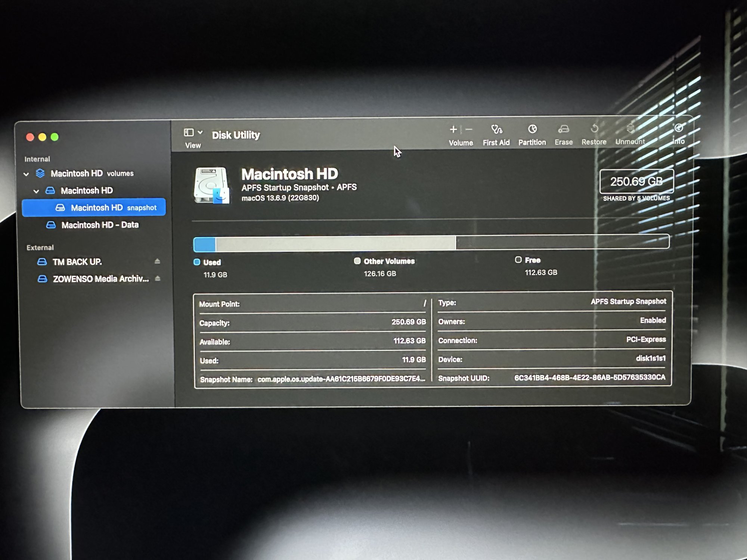Click the 250.69 GB capacity box
This screenshot has width=747, height=560.
pyautogui.click(x=636, y=181)
